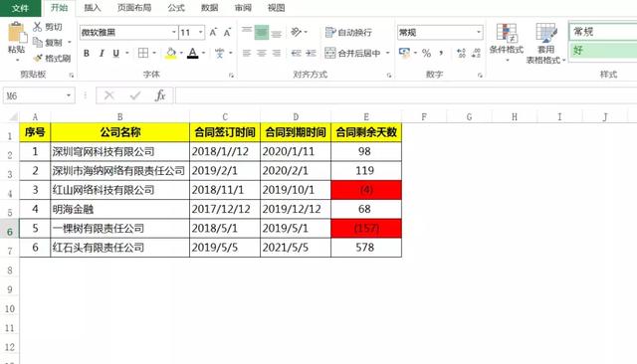The width and height of the screenshot is (637, 364).
Task: Expand Merge and Center dropdown arrow
Action: click(387, 53)
